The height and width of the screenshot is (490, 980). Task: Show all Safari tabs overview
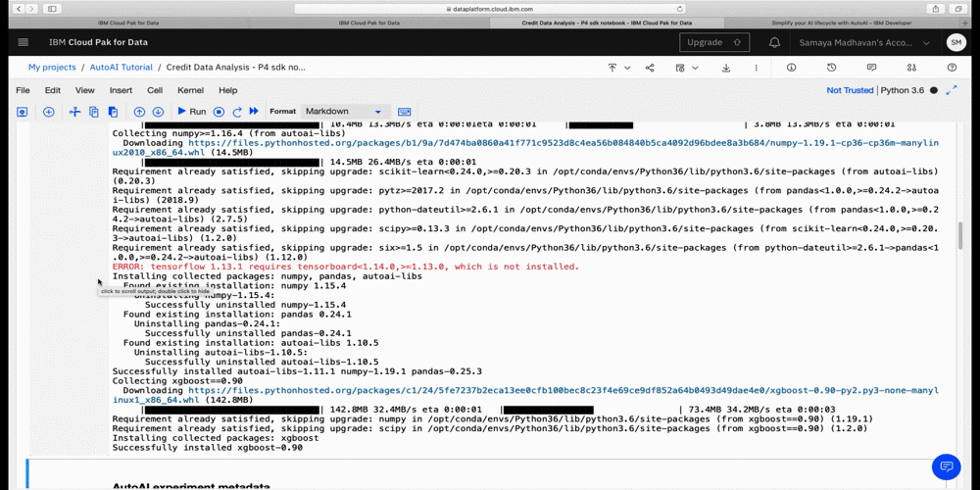(x=958, y=9)
